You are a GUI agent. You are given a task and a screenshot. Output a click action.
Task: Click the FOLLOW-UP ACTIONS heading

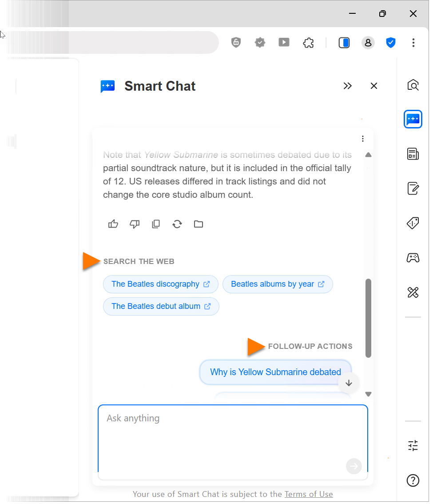tap(310, 346)
